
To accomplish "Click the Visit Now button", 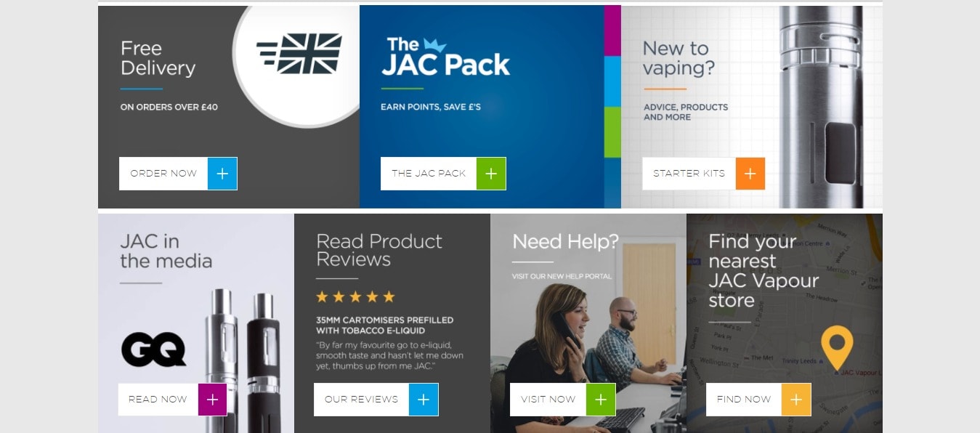I will (x=563, y=400).
